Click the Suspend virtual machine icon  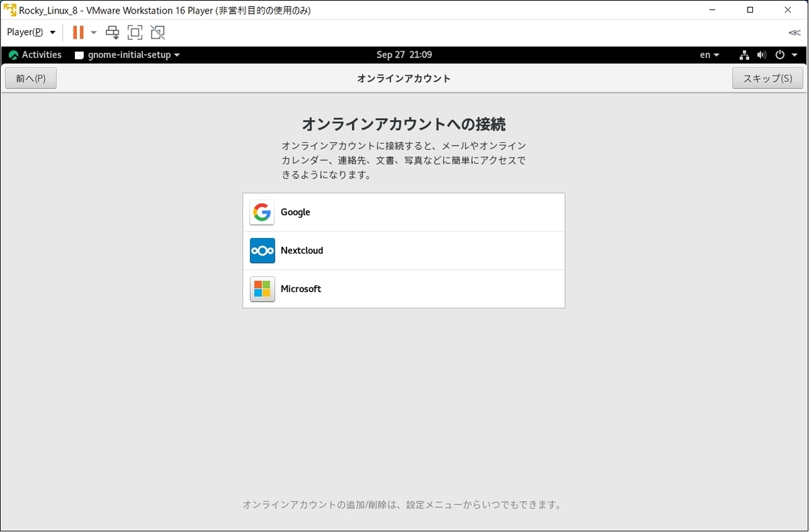pyautogui.click(x=78, y=32)
